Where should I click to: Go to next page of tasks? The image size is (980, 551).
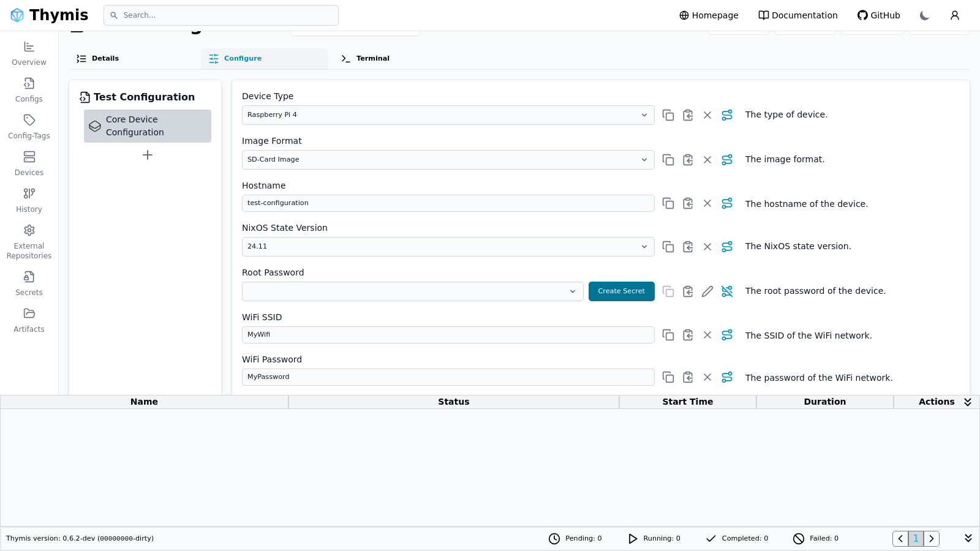click(x=932, y=539)
